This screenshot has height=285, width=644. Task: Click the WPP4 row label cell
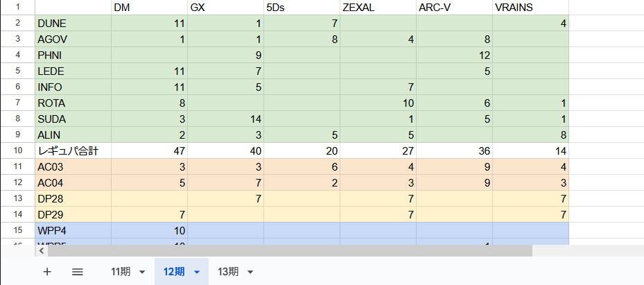[73, 230]
